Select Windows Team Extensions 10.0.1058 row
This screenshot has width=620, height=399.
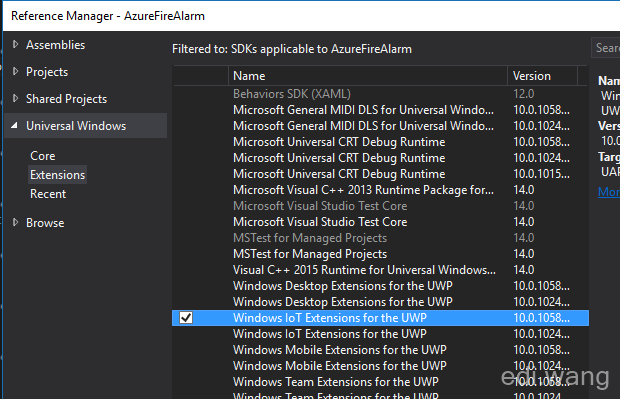pyautogui.click(x=380, y=382)
